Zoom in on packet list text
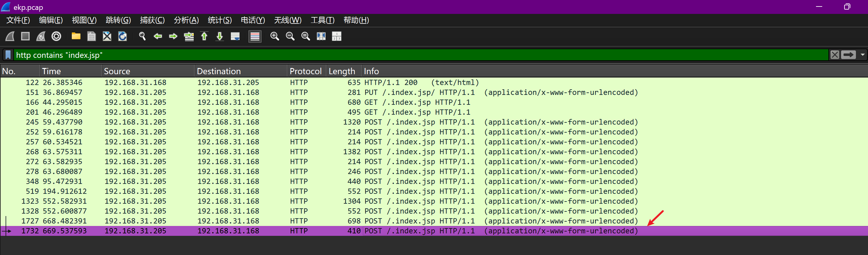 tap(274, 36)
